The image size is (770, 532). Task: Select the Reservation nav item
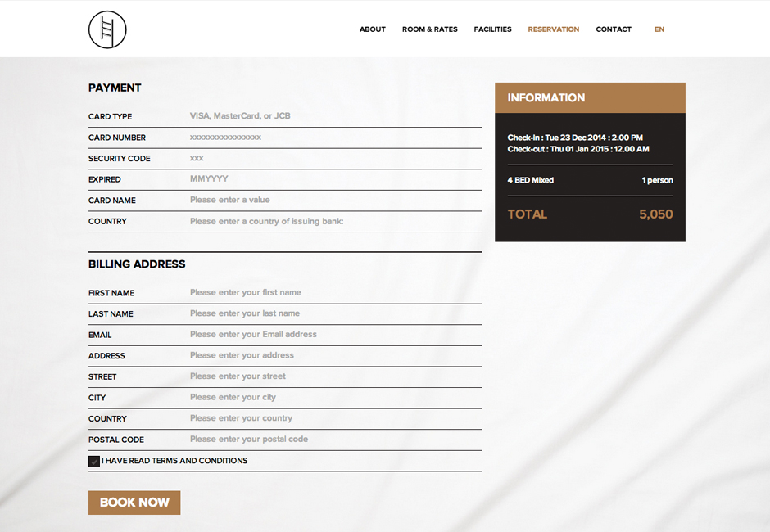(x=553, y=29)
